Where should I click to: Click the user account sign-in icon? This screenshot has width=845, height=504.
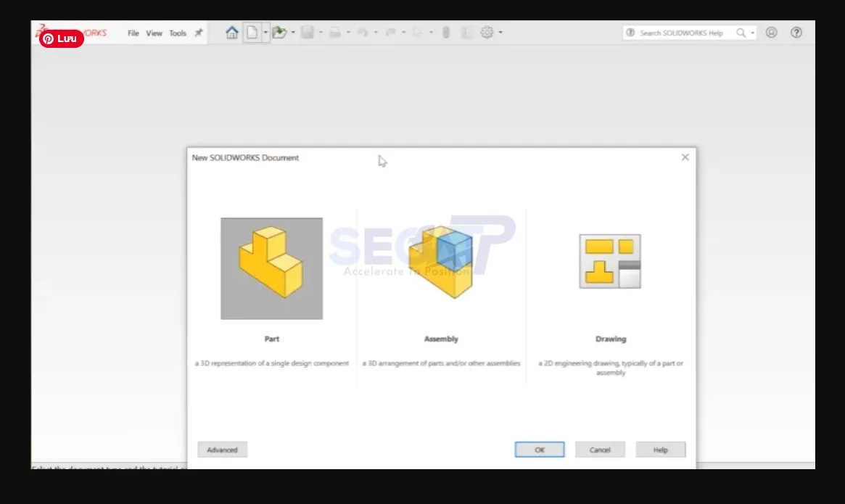[x=770, y=33]
